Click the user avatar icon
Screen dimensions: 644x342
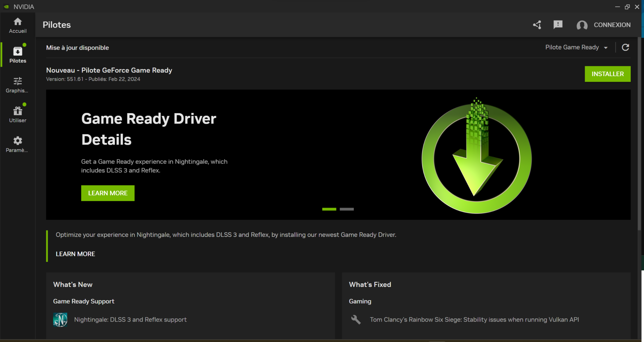(x=582, y=25)
